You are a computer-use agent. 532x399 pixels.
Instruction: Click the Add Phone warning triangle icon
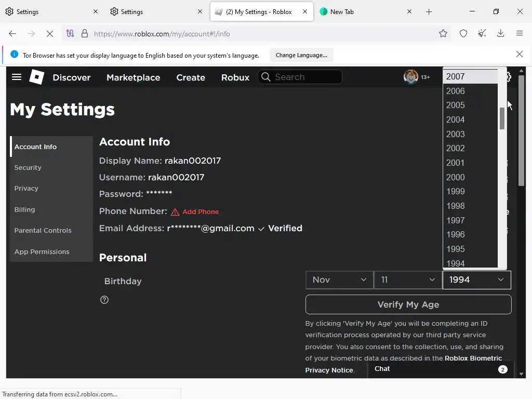coord(175,212)
